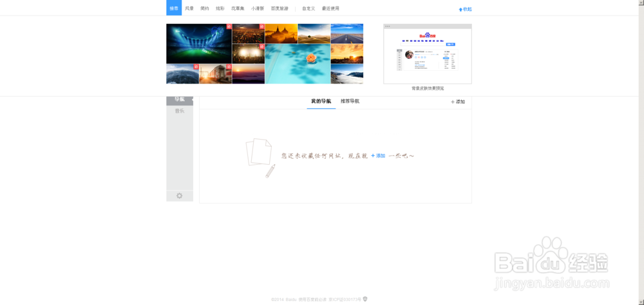Open 音乐 in the left sidebar

pos(180,111)
